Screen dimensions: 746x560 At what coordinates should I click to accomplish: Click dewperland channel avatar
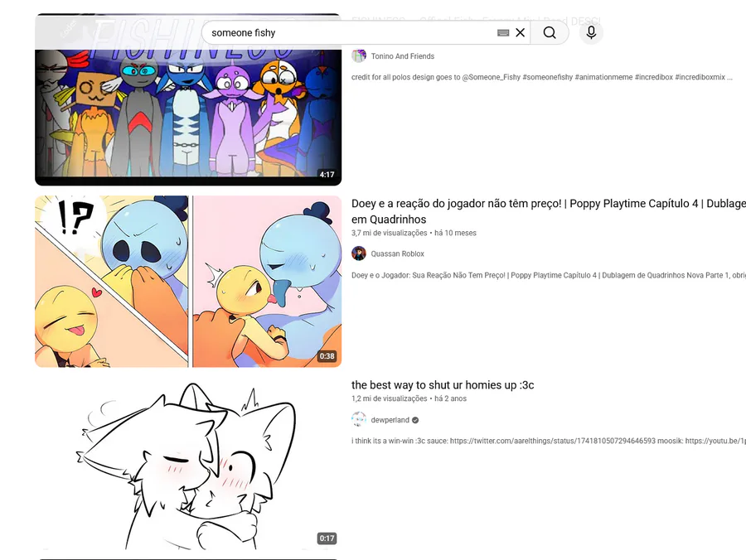pos(359,419)
